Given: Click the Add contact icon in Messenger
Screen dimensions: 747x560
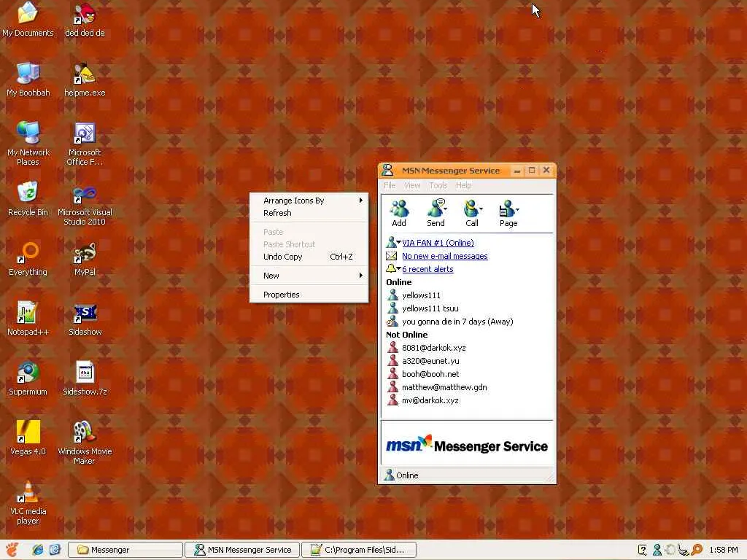Looking at the screenshot, I should (x=399, y=213).
